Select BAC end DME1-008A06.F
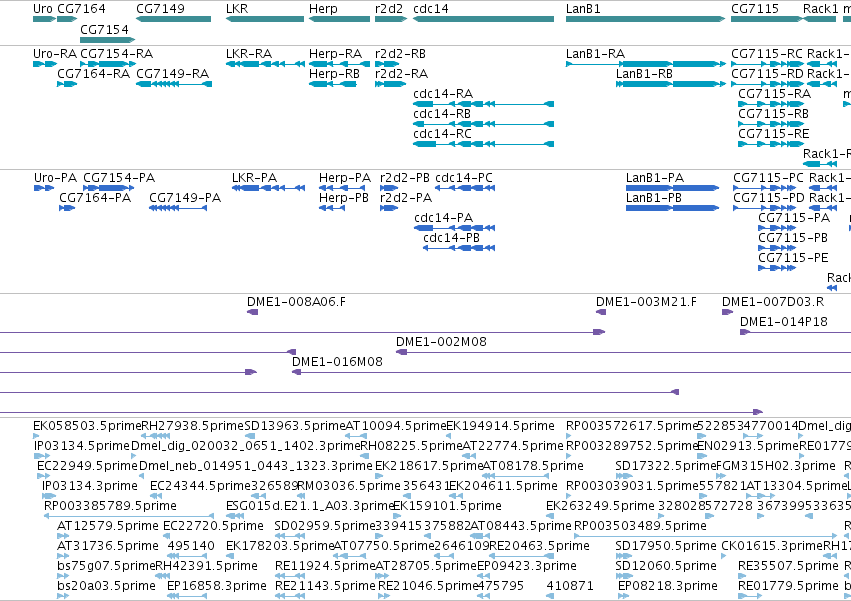 click(x=252, y=312)
